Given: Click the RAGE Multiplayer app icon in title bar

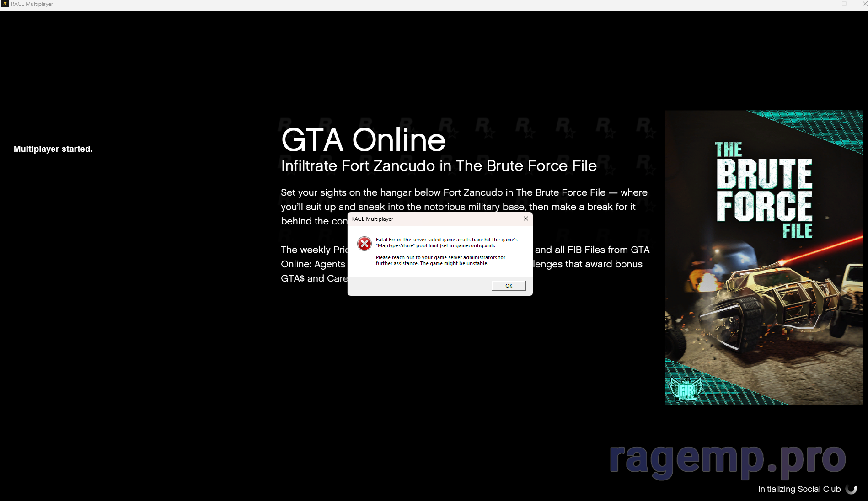Looking at the screenshot, I should [5, 4].
